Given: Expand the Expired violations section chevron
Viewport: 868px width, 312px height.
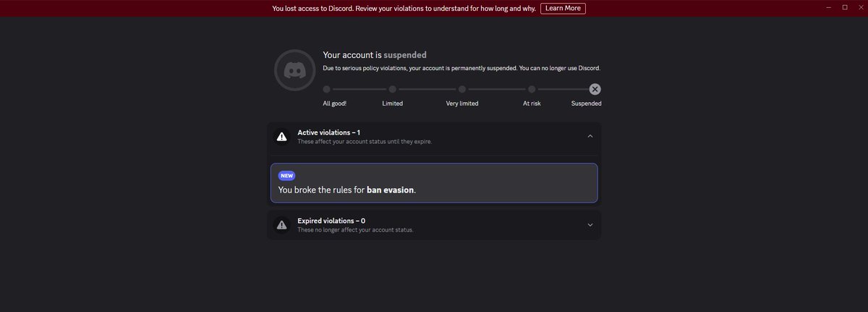Looking at the screenshot, I should point(590,225).
